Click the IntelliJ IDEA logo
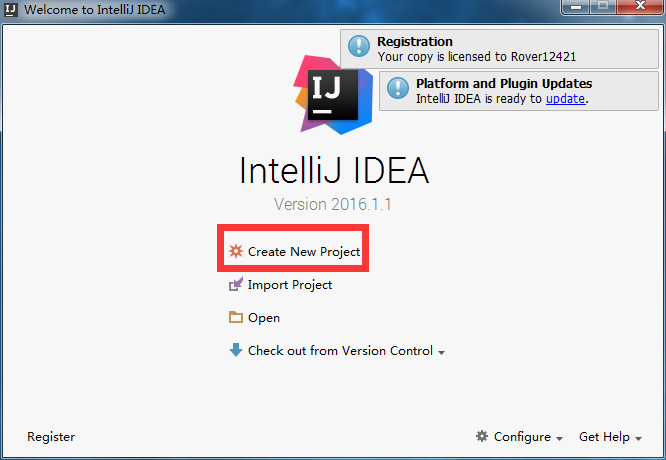 point(333,95)
